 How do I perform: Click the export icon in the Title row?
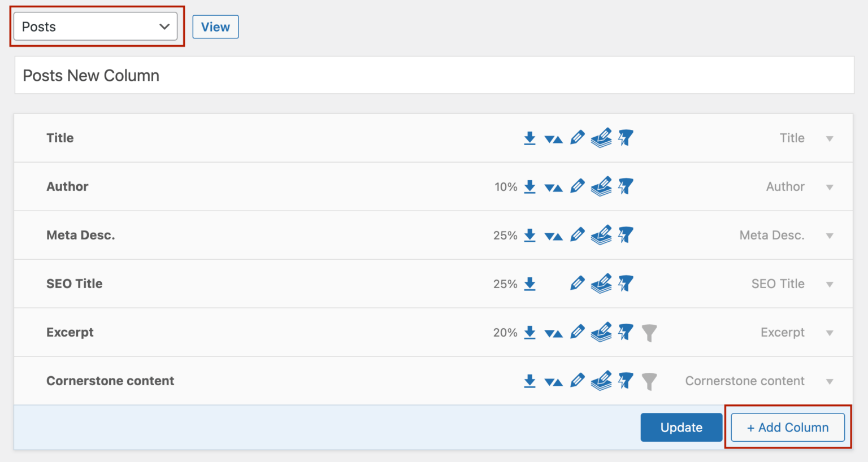530,138
